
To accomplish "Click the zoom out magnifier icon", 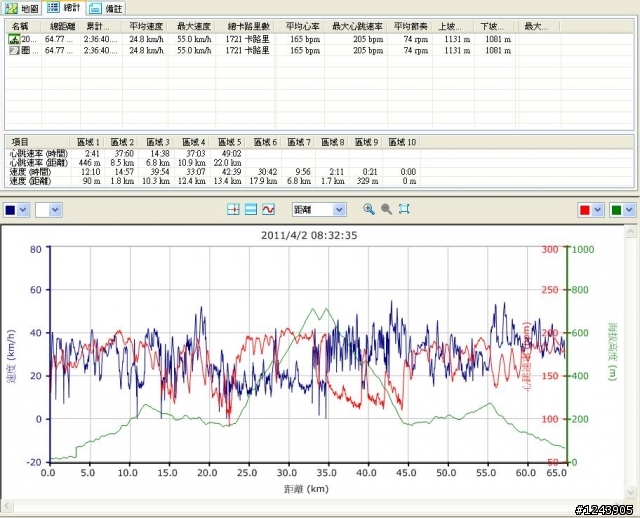I will click(386, 209).
